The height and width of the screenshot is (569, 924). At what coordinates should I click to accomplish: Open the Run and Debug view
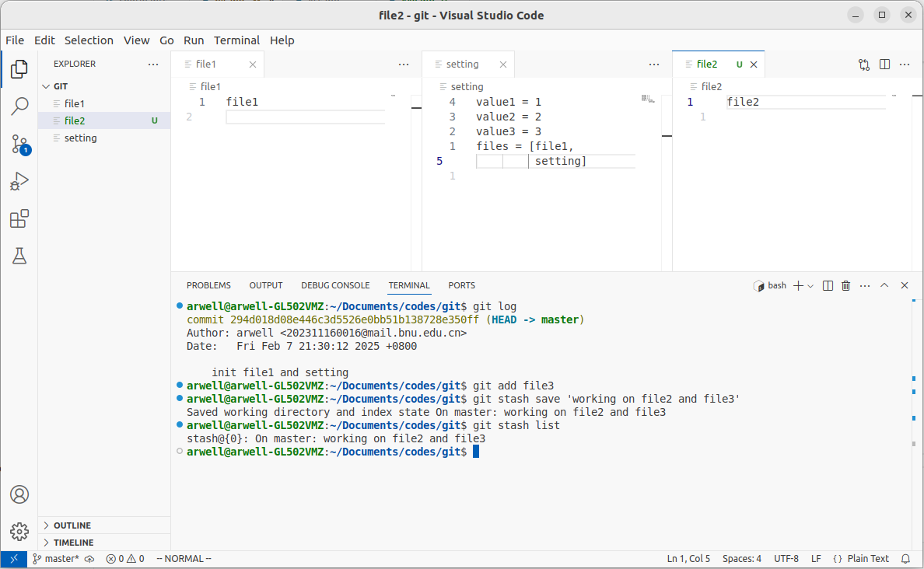(x=19, y=182)
